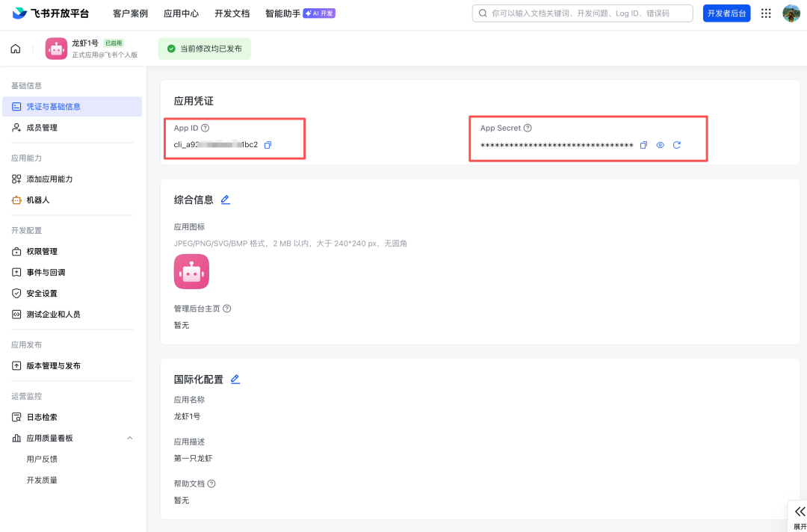Go to home via house icon
This screenshot has width=807, height=532.
pos(16,49)
